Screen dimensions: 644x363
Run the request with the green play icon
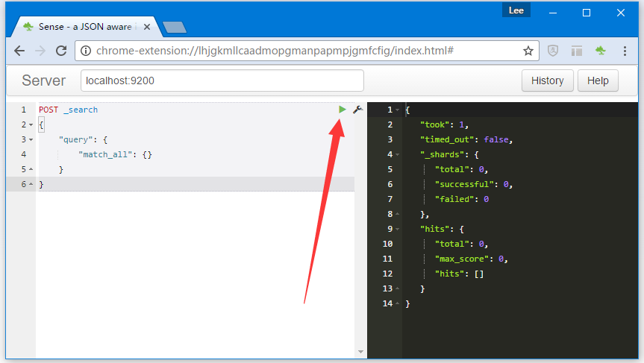(342, 110)
